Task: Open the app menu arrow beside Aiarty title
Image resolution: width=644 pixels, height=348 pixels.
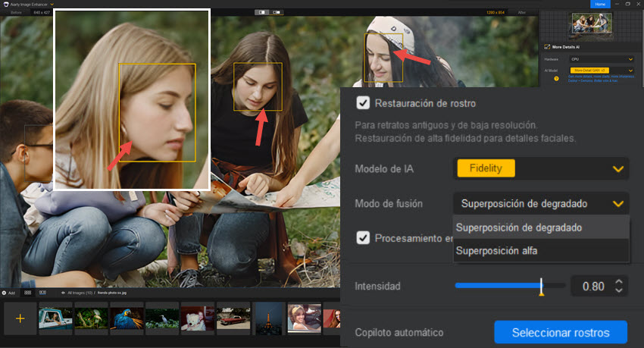Action: tap(52, 5)
